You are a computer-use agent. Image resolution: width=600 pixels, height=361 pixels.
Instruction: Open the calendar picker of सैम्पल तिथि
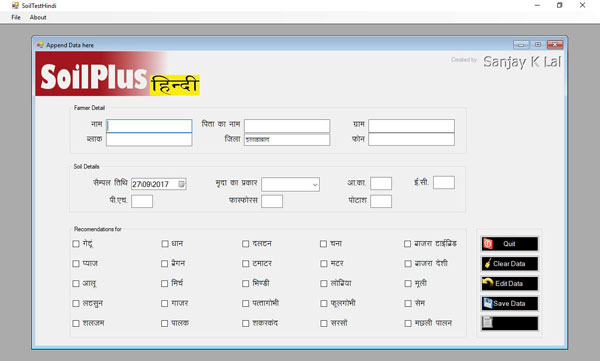pyautogui.click(x=181, y=184)
